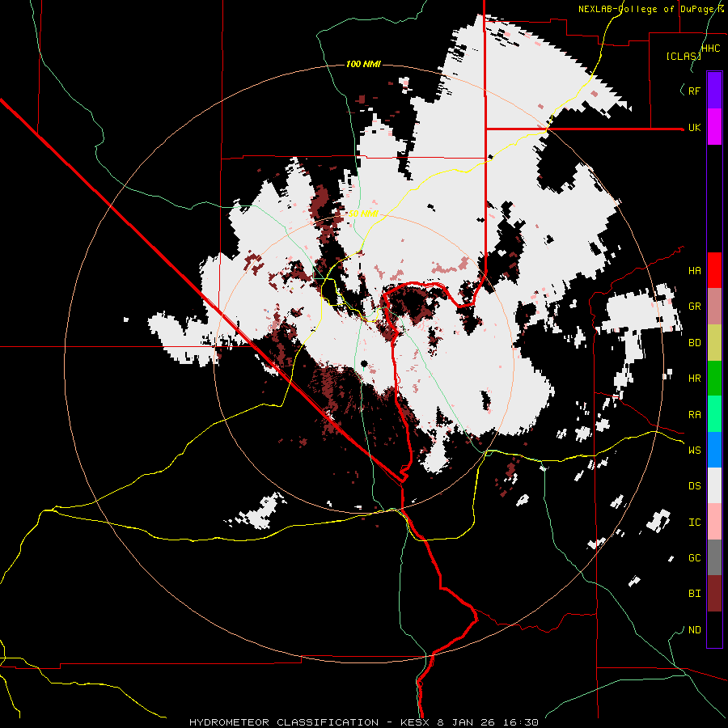
Task: Click the WS legend label
Action: coord(694,451)
